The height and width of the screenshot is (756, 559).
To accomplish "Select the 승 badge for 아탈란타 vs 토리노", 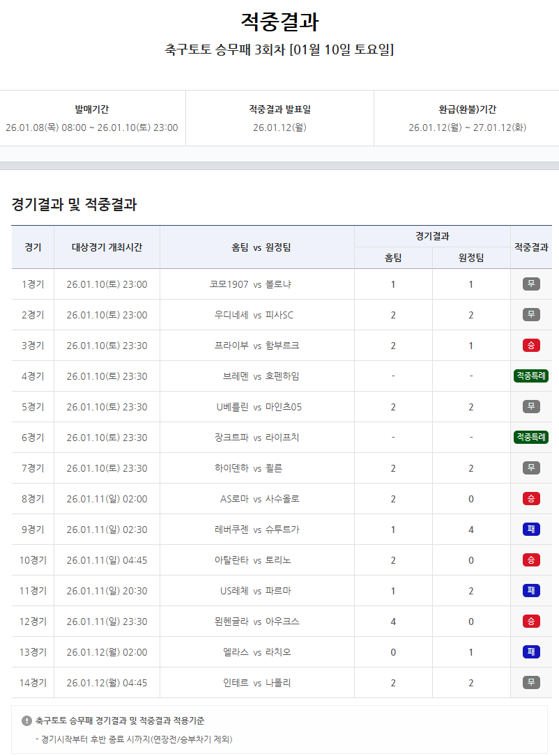I will pyautogui.click(x=532, y=560).
